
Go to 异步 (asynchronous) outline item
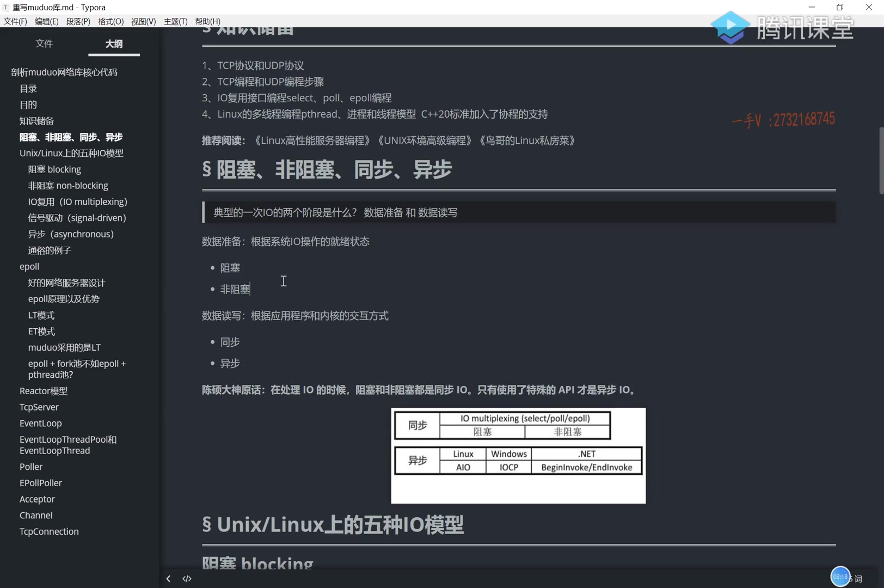click(71, 234)
